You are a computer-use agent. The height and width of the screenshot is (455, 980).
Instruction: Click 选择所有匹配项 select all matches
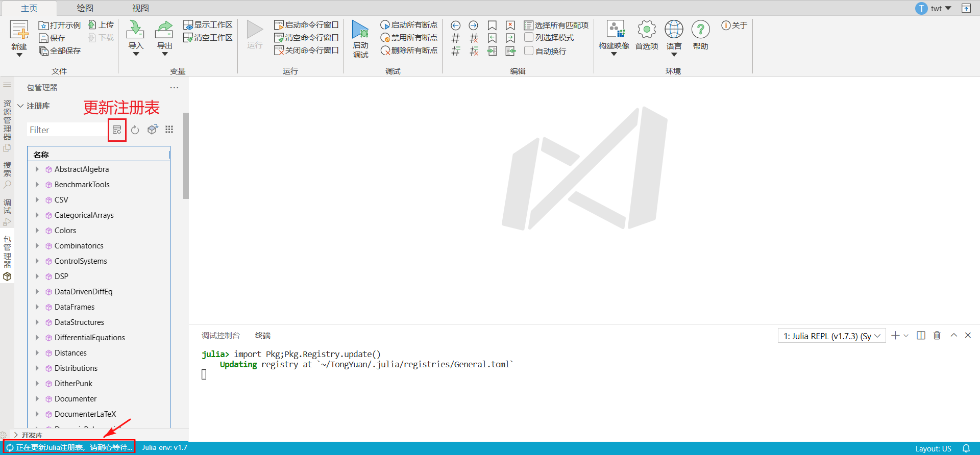click(556, 25)
